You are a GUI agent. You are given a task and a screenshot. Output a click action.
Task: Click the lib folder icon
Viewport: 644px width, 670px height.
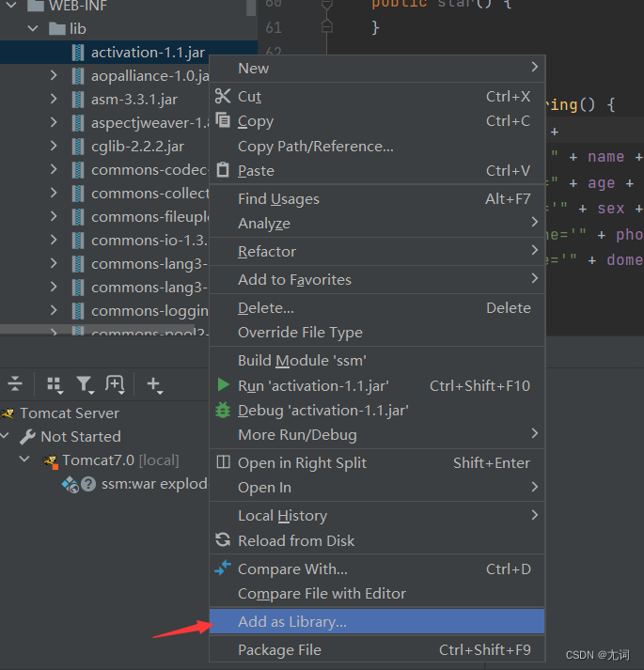(x=56, y=29)
